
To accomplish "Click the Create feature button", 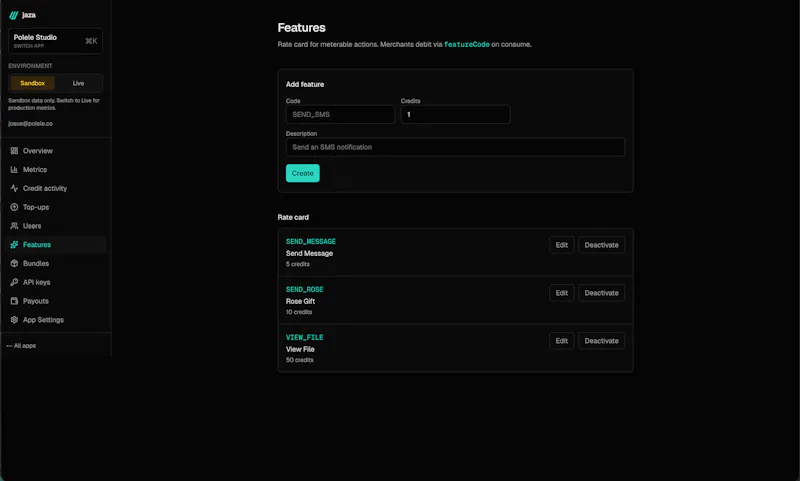I will coord(303,173).
